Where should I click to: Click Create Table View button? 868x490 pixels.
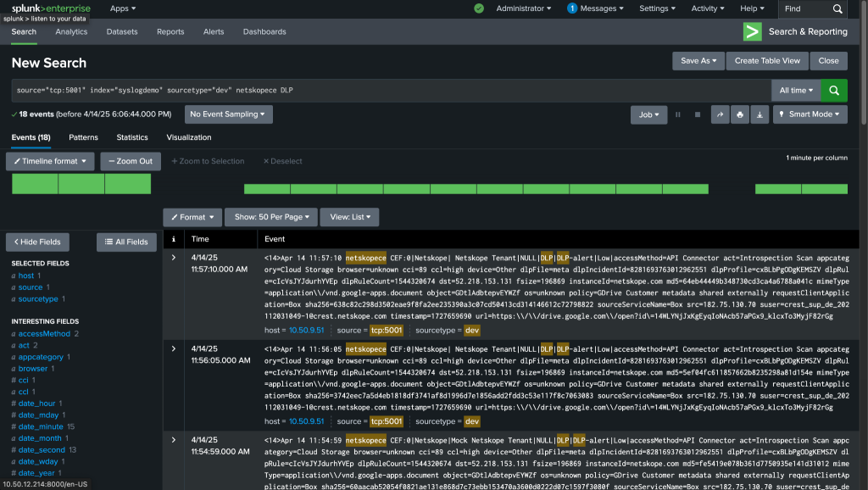tap(767, 61)
